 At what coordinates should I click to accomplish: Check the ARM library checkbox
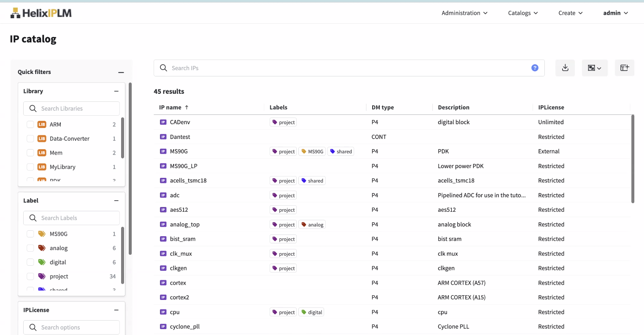click(30, 125)
